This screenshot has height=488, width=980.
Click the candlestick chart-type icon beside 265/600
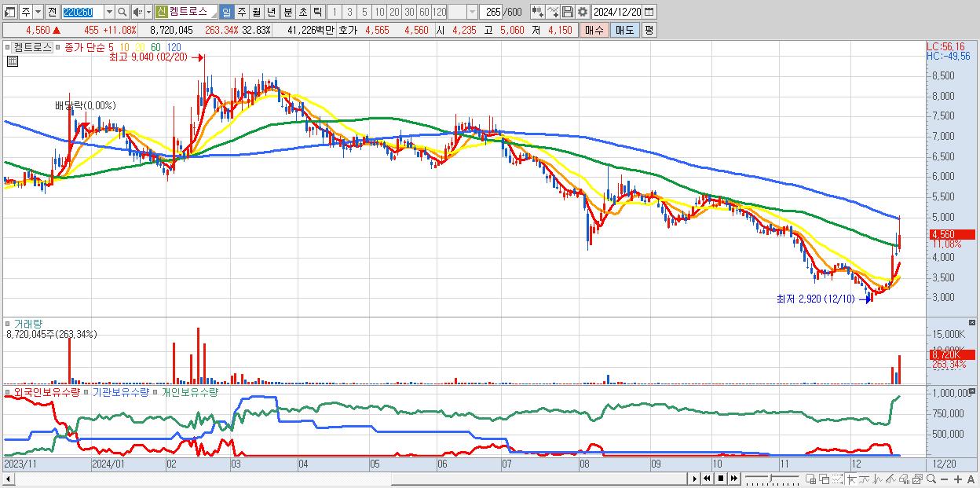point(537,12)
